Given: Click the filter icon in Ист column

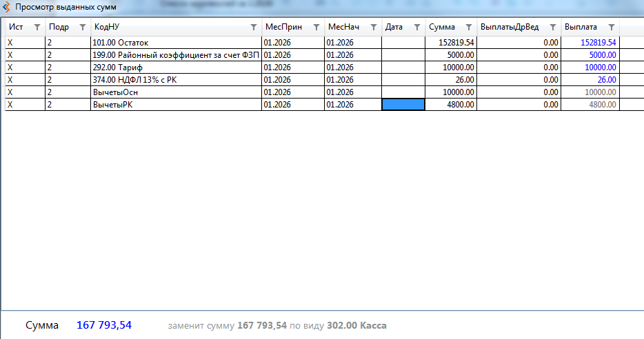Looking at the screenshot, I should tap(37, 28).
